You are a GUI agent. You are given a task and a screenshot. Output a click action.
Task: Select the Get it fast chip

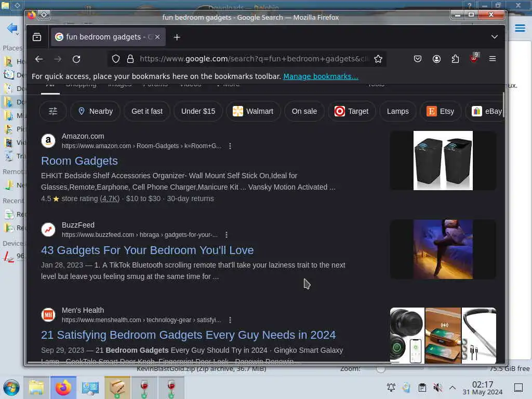(147, 111)
